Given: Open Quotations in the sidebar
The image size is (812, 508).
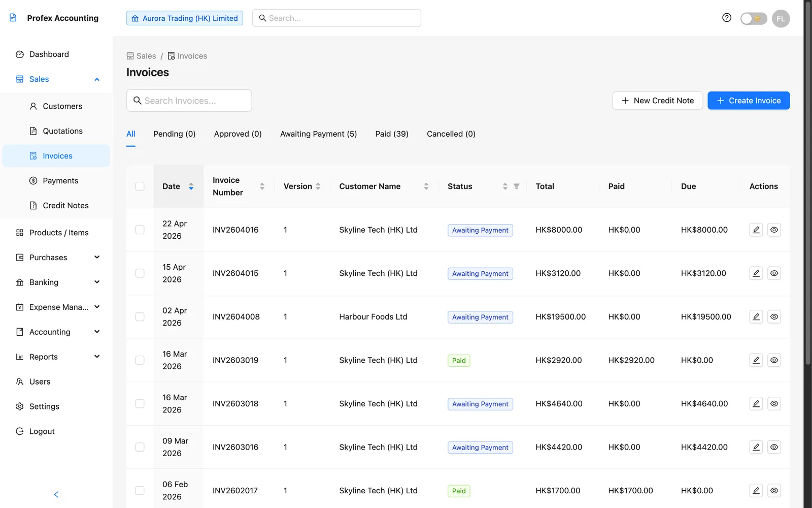Looking at the screenshot, I should tap(56, 131).
